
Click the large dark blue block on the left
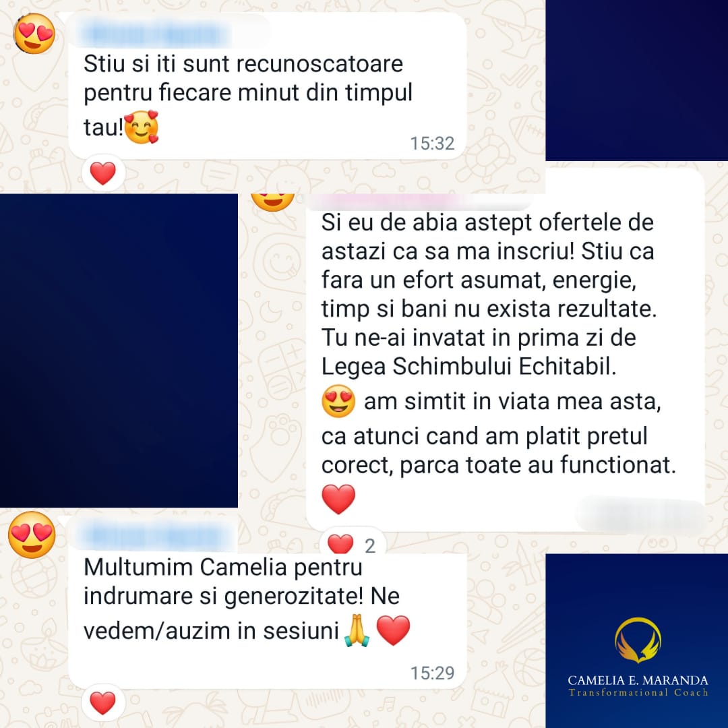[119, 351]
